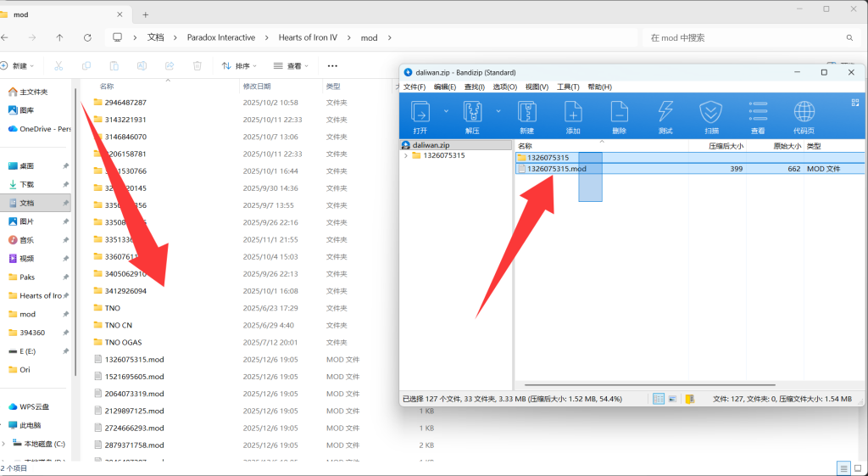Toggle the image preview view in Bandizip status bar
Viewport: 868px width, 476px height.
click(672, 398)
